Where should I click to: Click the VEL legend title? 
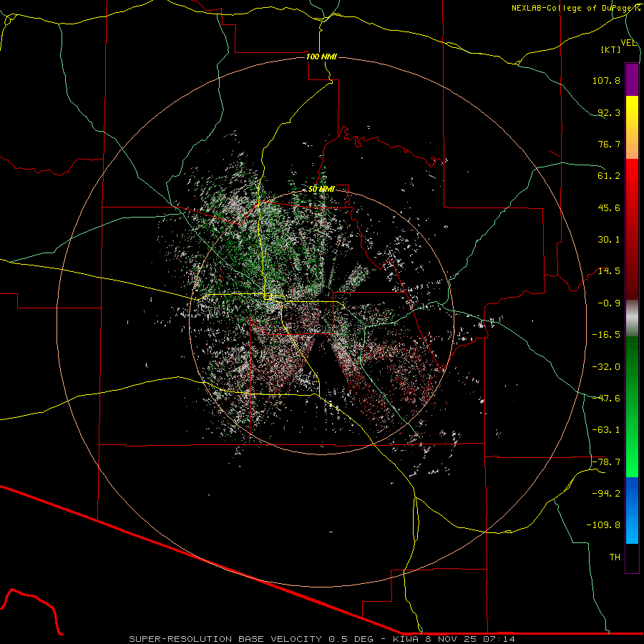click(x=629, y=43)
